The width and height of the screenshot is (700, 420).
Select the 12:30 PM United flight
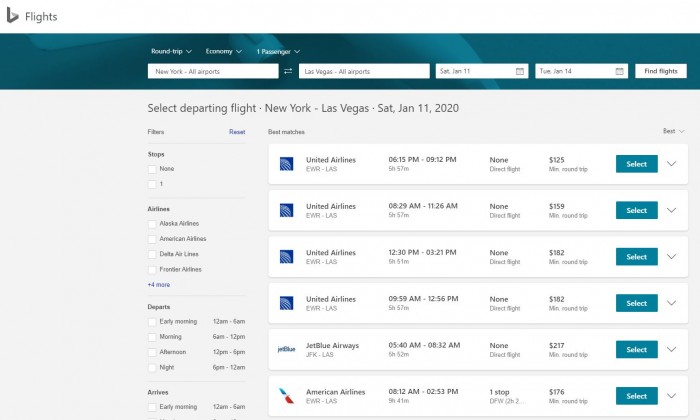tap(637, 257)
